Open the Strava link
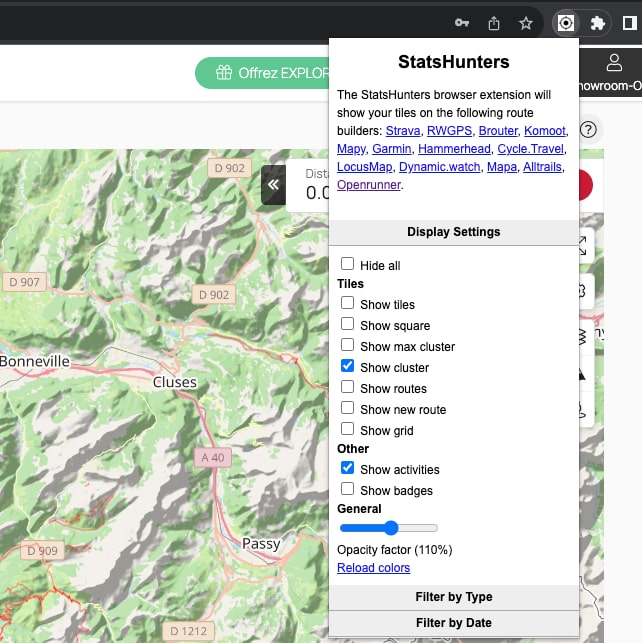Image resolution: width=642 pixels, height=643 pixels. (x=403, y=131)
